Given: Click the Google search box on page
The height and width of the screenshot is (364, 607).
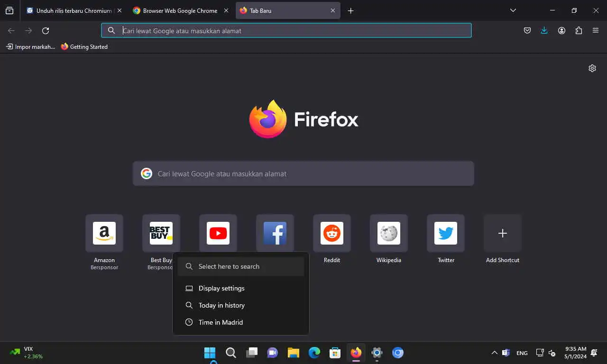Looking at the screenshot, I should [303, 173].
